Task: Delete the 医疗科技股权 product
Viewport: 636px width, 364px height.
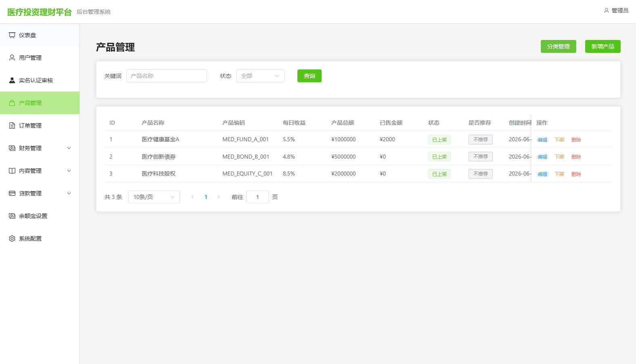Action: pyautogui.click(x=576, y=174)
